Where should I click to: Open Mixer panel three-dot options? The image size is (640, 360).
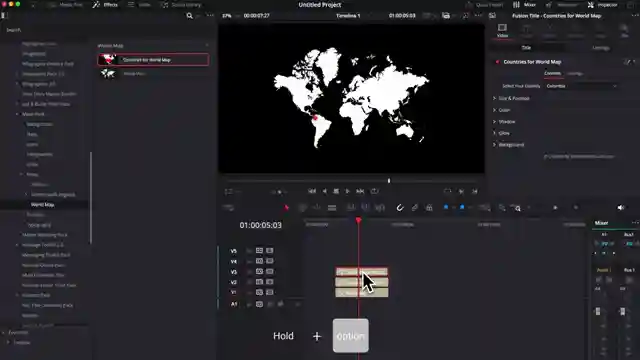635,223
